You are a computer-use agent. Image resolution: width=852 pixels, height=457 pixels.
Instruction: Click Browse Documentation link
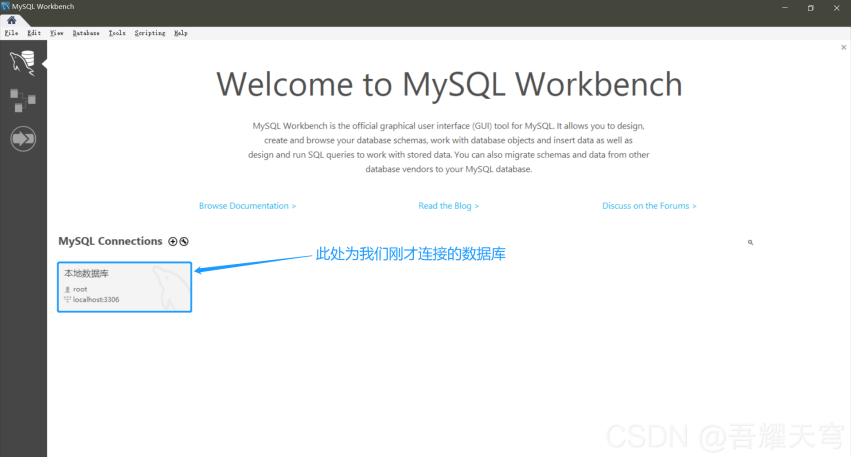(x=247, y=206)
